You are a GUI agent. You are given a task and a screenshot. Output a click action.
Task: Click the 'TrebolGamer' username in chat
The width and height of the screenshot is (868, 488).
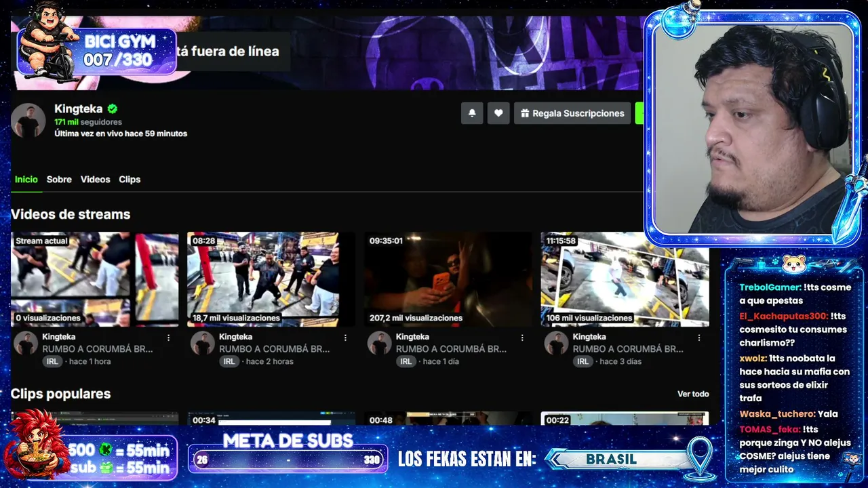(771, 287)
